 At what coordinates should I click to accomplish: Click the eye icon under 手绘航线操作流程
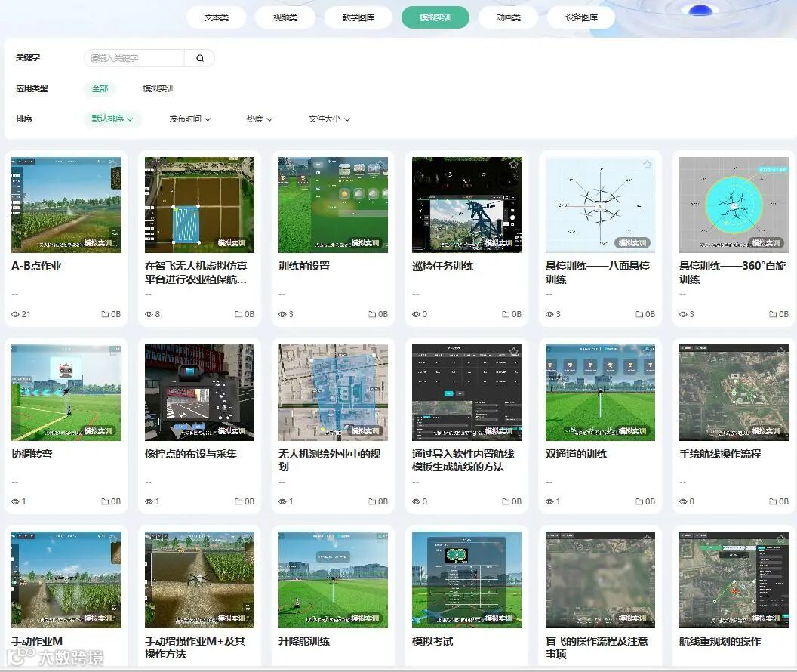[683, 501]
